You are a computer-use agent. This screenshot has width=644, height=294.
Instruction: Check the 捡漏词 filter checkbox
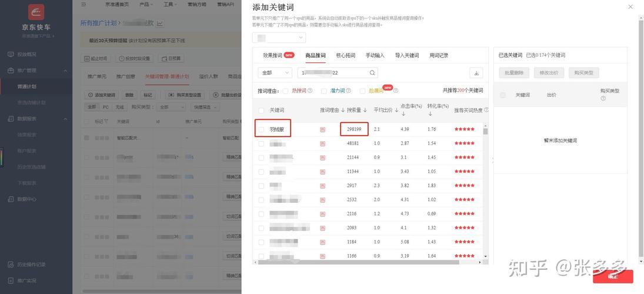tap(362, 91)
